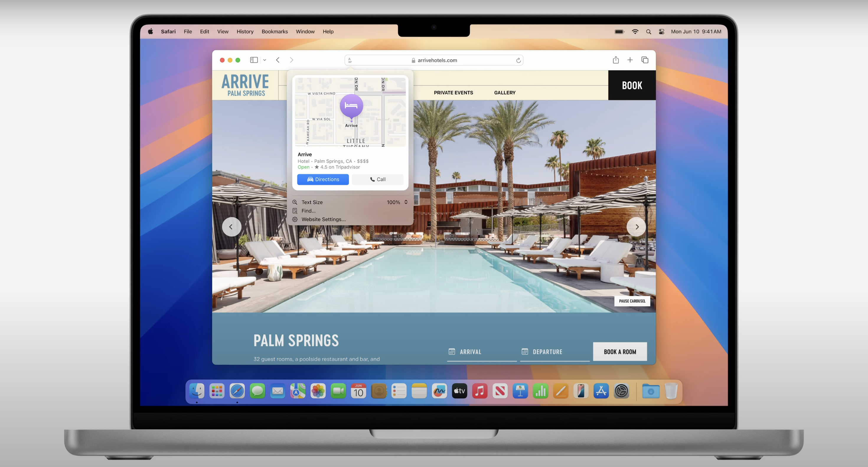Image resolution: width=868 pixels, height=467 pixels.
Task: Click the BOOK button on hotel website
Action: click(632, 85)
